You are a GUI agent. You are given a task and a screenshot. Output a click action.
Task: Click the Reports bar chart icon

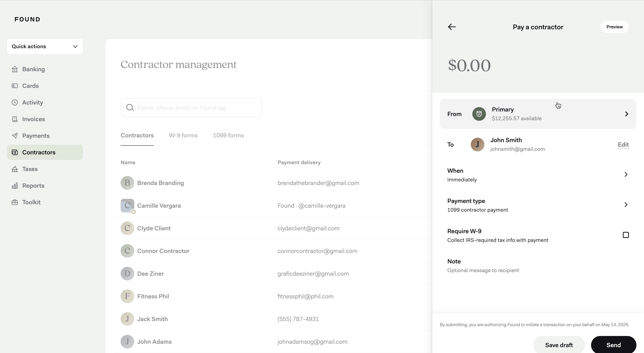pos(15,186)
